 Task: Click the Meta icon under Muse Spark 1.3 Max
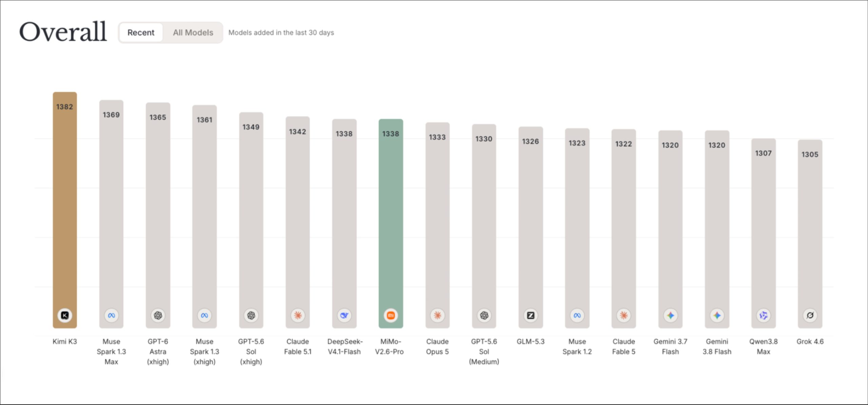(111, 316)
